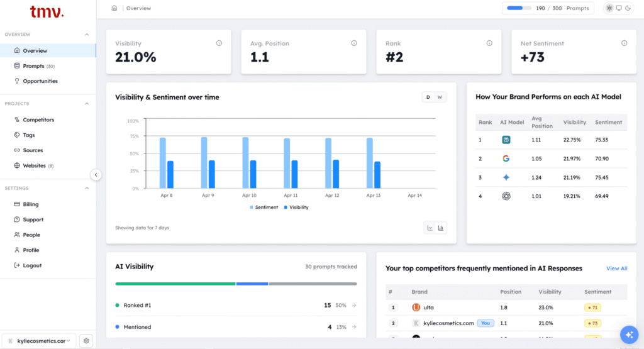Click the Net Sentiment info icon

625,43
